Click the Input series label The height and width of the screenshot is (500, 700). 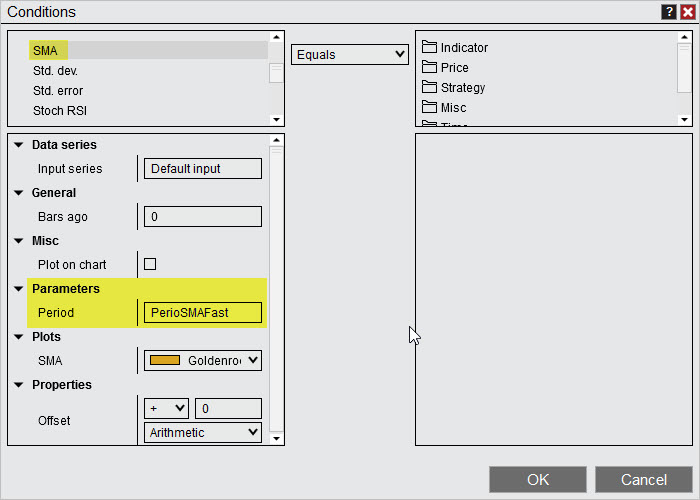pos(70,169)
